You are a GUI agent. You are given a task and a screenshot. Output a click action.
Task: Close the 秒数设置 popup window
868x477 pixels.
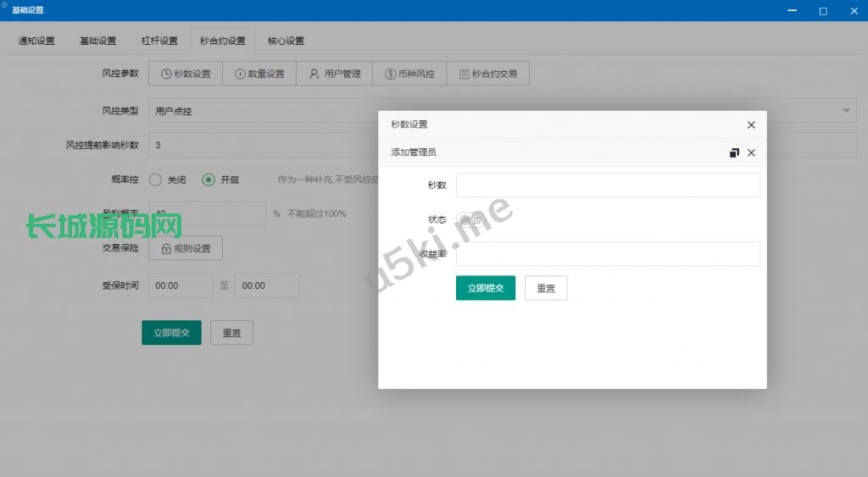click(751, 125)
